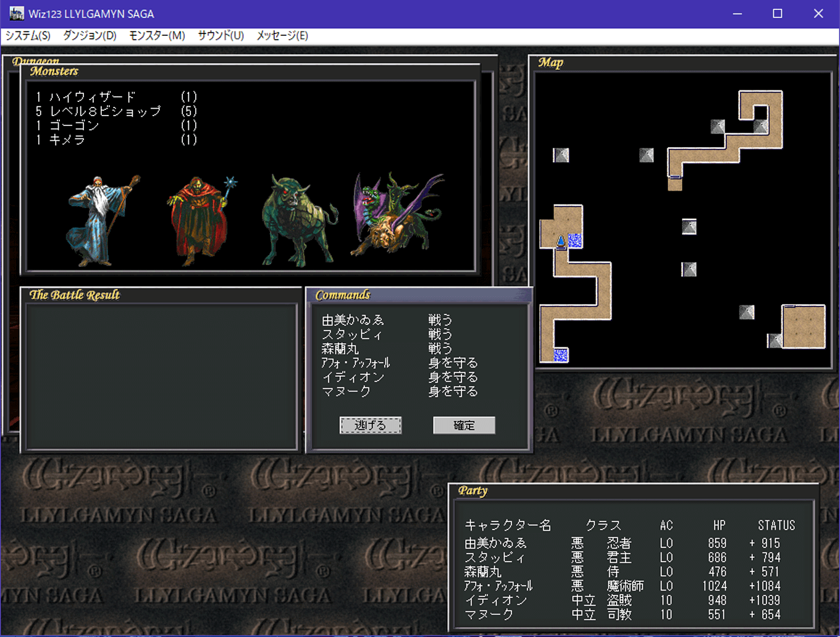Screen dimensions: 840x637
Task: Click the Chimera monster sprite
Action: point(395,216)
